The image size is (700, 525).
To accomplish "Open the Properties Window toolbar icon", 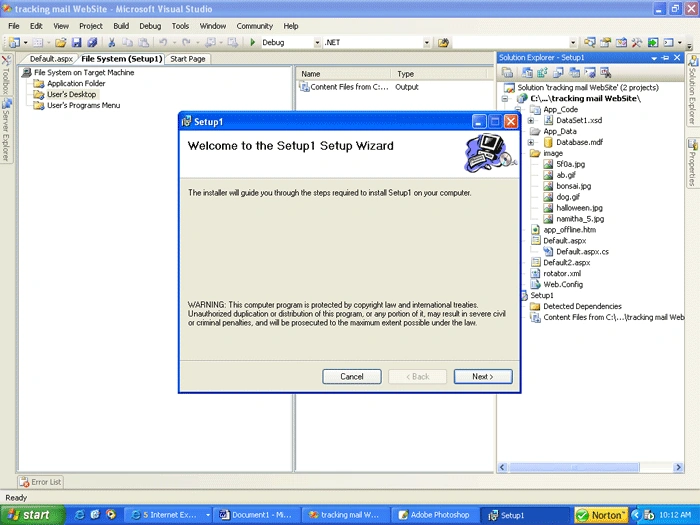I will 605,42.
